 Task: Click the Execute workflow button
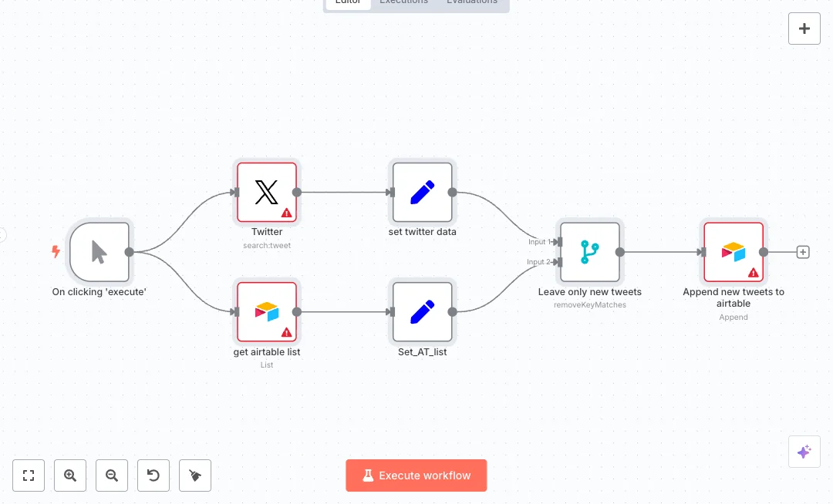(x=416, y=475)
